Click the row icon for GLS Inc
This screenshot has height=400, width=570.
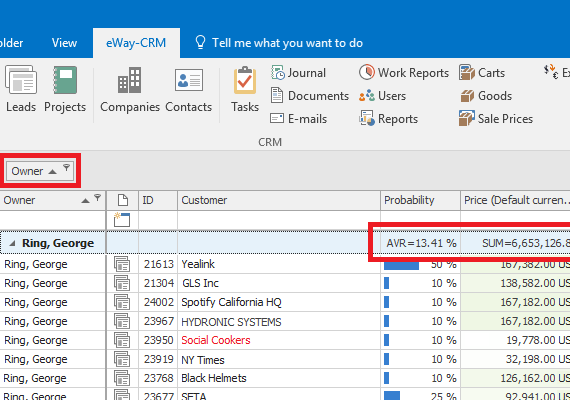pos(122,283)
